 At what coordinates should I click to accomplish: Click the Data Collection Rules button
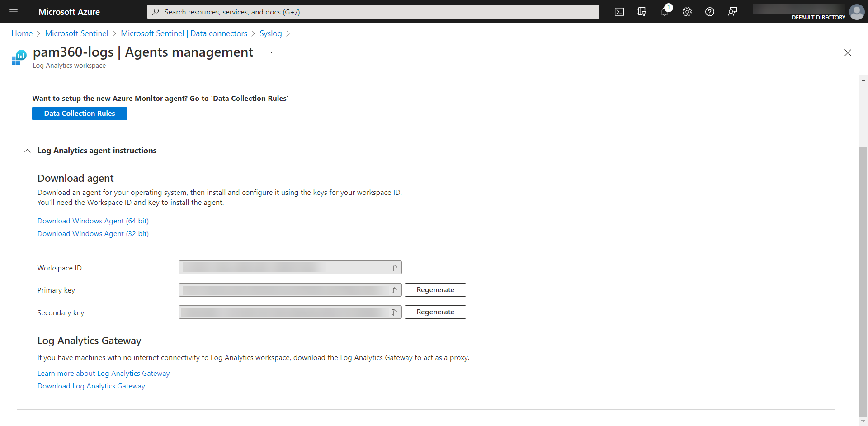(x=80, y=114)
